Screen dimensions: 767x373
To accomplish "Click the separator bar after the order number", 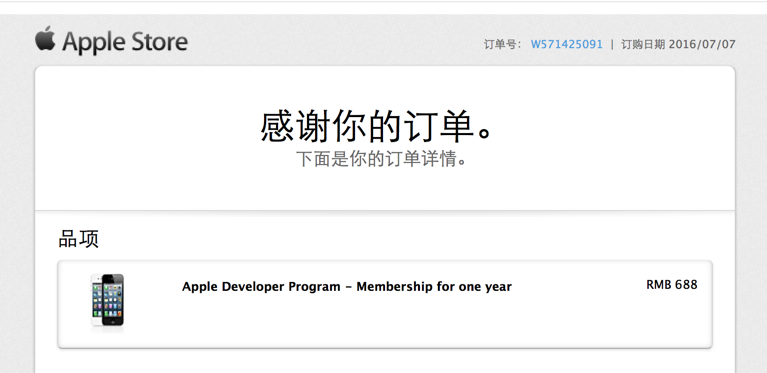I will (x=612, y=44).
